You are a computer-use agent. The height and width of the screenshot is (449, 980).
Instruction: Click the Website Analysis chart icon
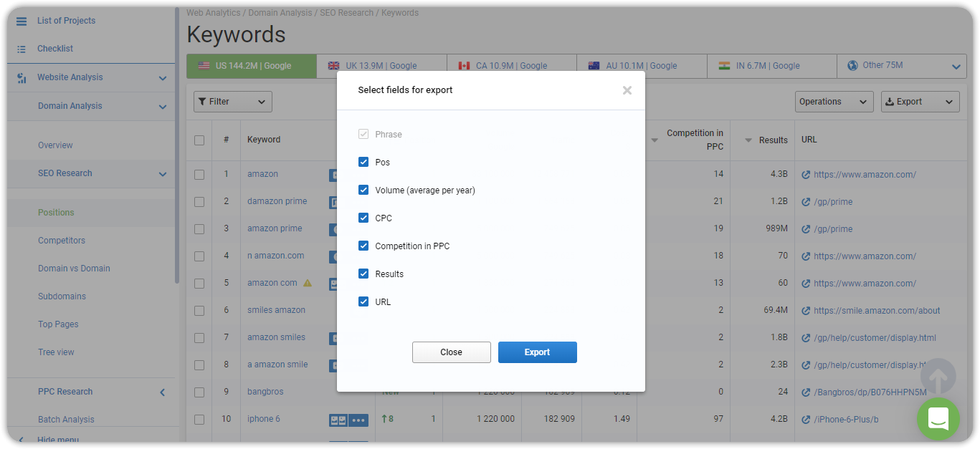click(22, 77)
